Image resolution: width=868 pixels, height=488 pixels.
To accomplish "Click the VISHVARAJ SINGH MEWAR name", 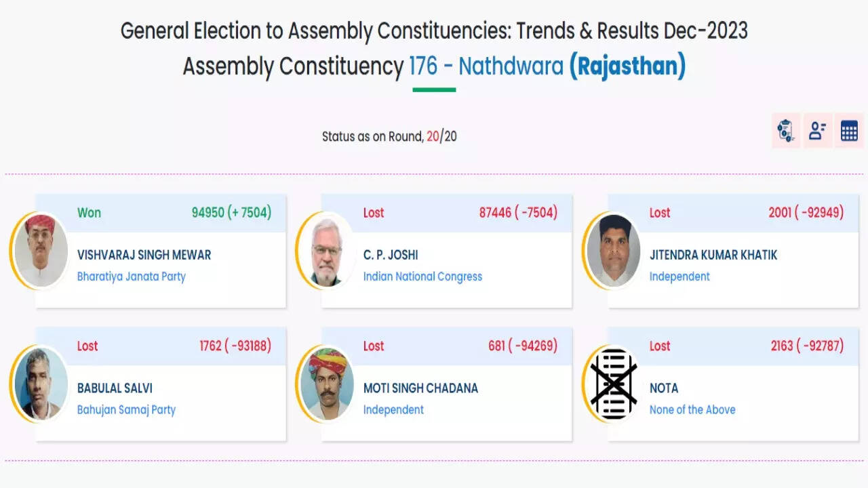I will point(144,255).
